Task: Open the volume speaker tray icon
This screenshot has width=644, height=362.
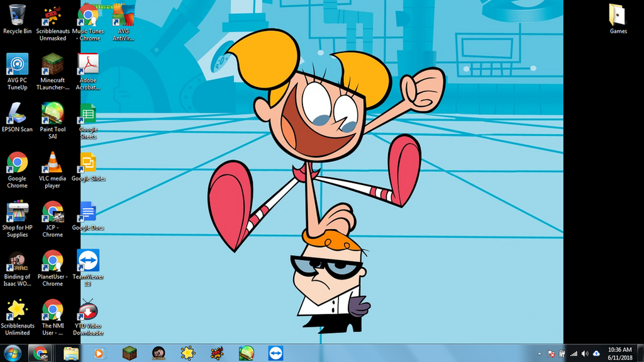Action: [585, 354]
